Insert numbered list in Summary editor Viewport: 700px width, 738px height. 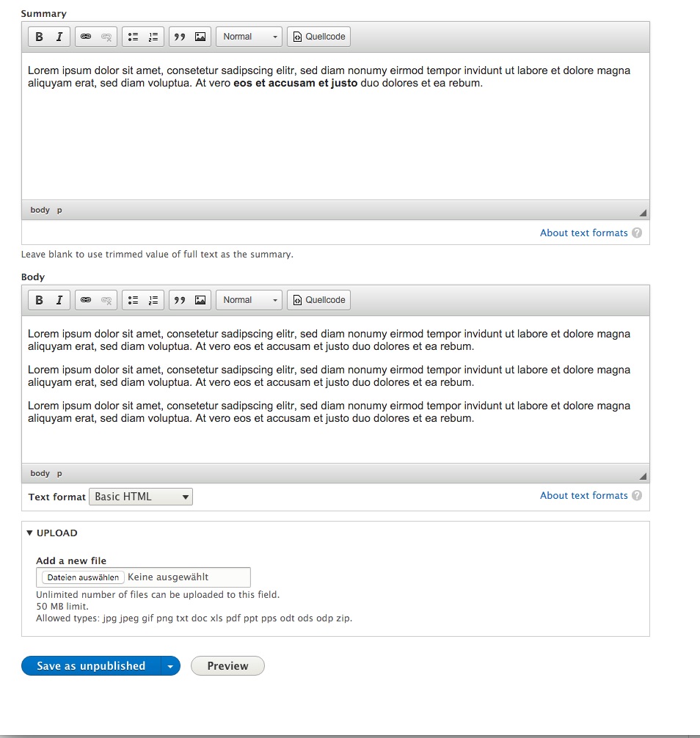pos(153,37)
